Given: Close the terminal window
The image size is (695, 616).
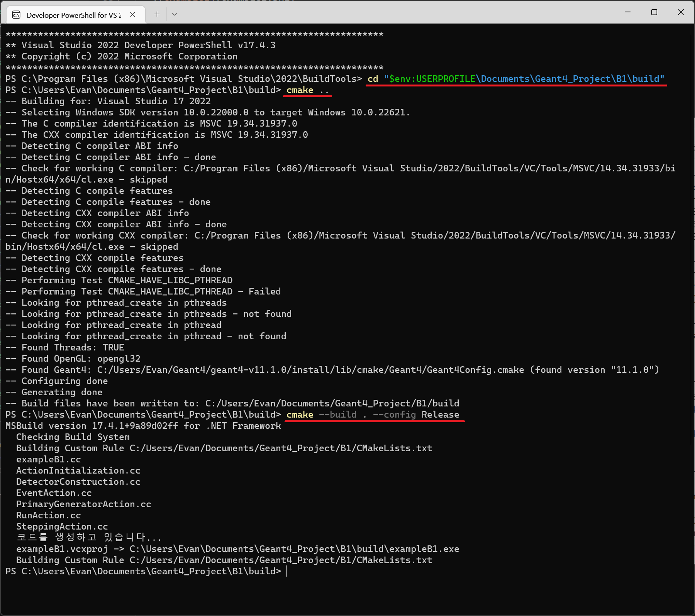Looking at the screenshot, I should (x=681, y=12).
